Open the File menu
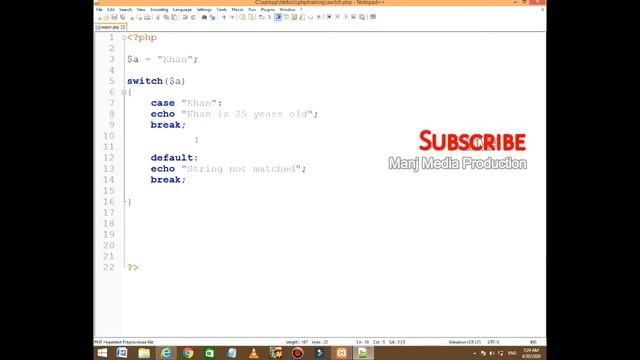 (x=99, y=9)
